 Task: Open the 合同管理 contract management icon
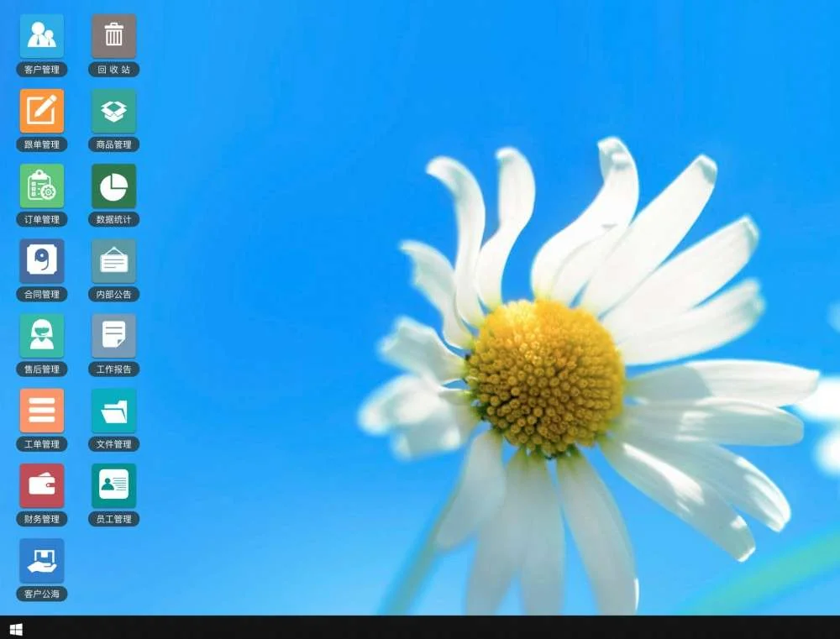click(41, 260)
